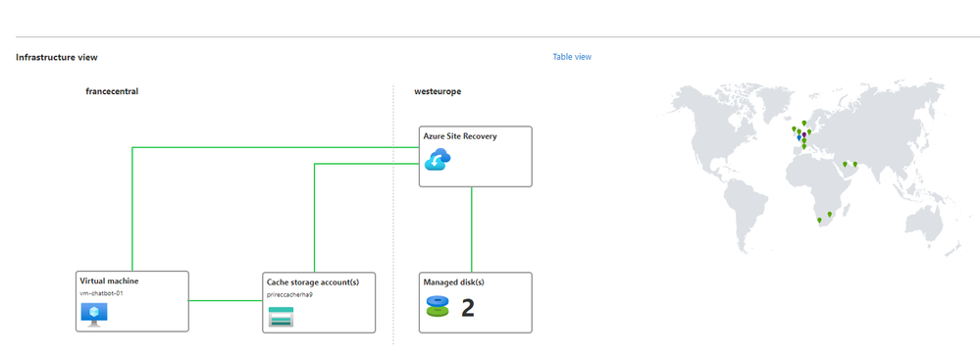980x359 pixels.
Task: Click the westeurope region label
Action: (x=438, y=91)
